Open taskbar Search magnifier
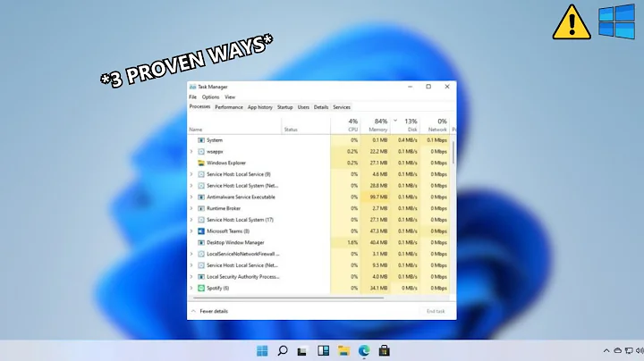This screenshot has width=644, height=361. (x=283, y=351)
